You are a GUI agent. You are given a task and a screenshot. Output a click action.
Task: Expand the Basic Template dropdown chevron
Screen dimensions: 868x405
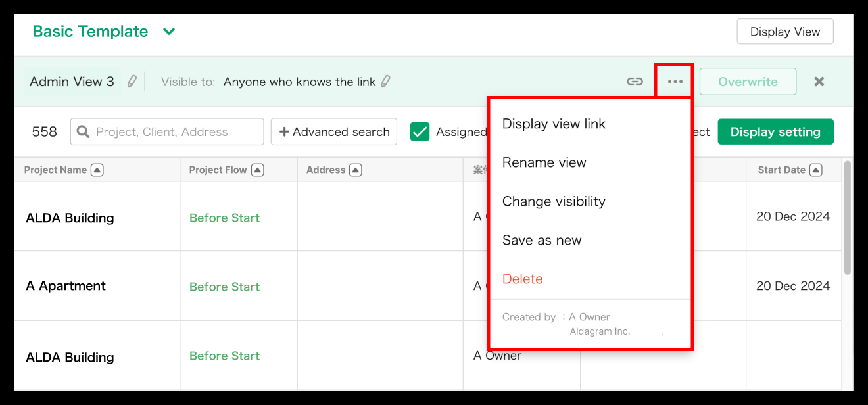pyautogui.click(x=169, y=32)
